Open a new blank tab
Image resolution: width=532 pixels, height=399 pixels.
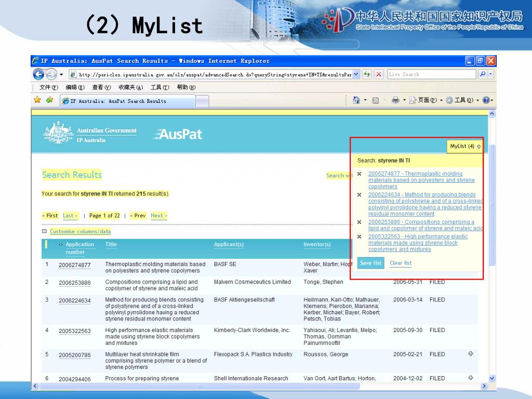coord(202,101)
